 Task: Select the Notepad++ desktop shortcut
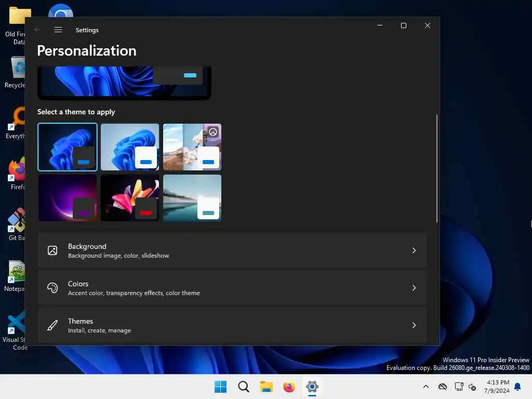15,276
